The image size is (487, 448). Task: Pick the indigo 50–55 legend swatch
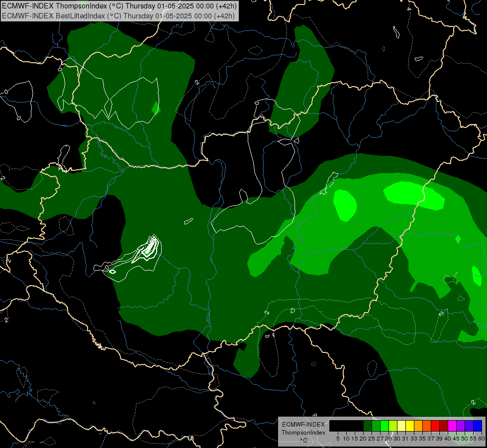pyautogui.click(x=469, y=426)
